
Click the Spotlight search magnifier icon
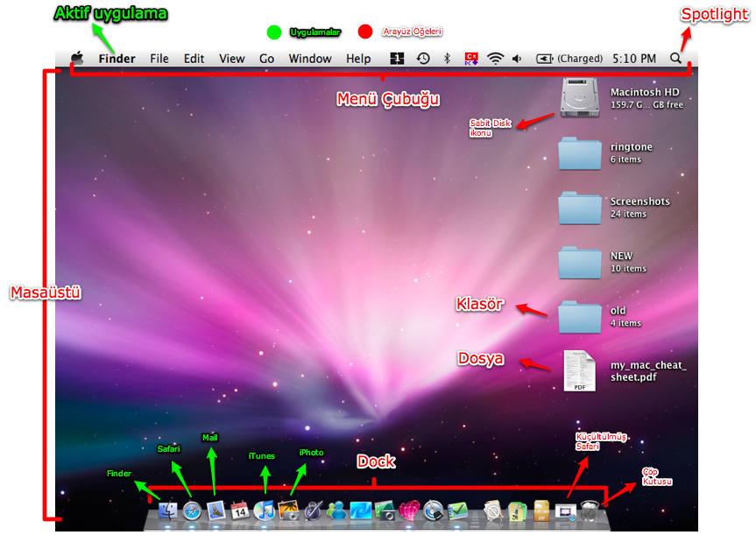[675, 59]
